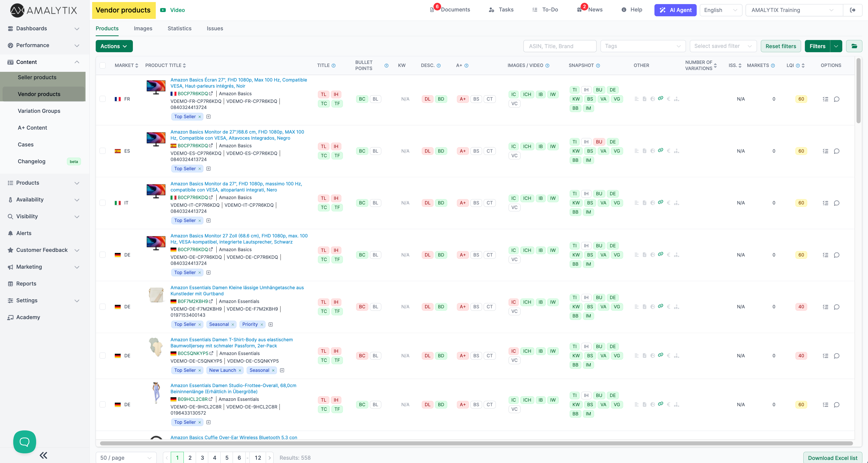Check the T-Shirt-Body row checkbox
Image resolution: width=868 pixels, height=463 pixels.
(103, 356)
